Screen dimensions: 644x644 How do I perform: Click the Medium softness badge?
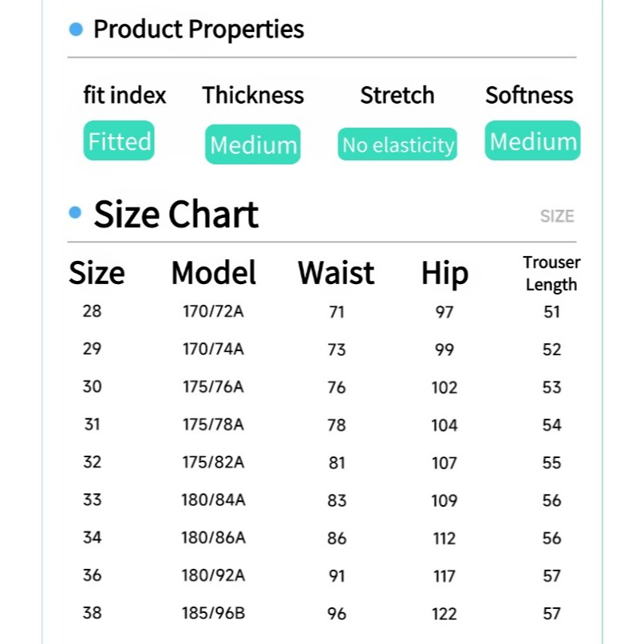[x=532, y=141]
